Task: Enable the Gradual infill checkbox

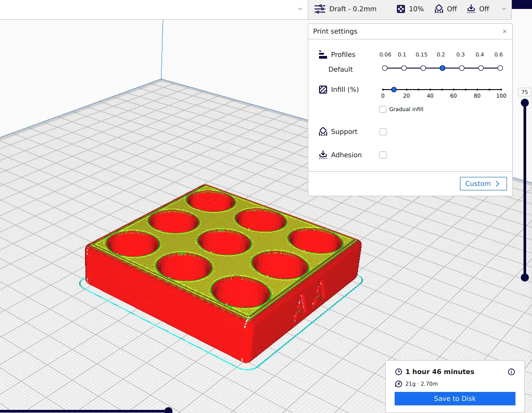Action: [x=383, y=109]
